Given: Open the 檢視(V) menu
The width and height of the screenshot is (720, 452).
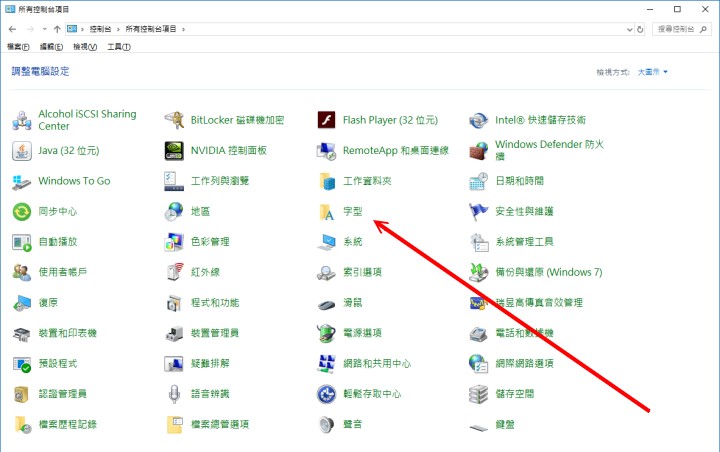Looking at the screenshot, I should [85, 47].
